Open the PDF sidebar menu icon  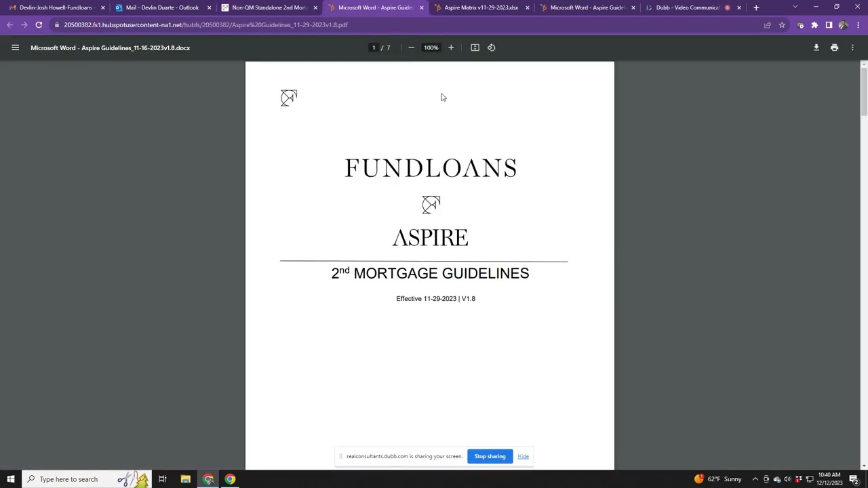[x=15, y=47]
